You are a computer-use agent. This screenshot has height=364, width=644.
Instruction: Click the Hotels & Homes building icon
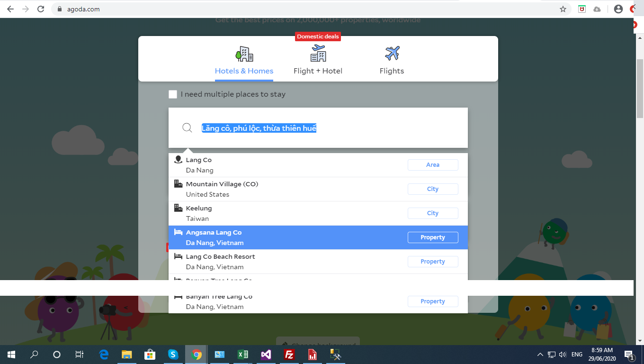click(x=244, y=54)
